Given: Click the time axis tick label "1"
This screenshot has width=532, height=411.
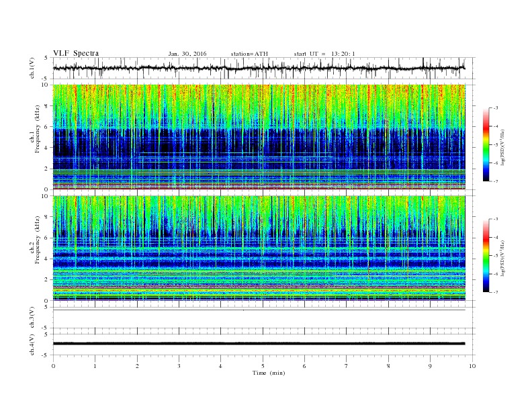Looking at the screenshot, I should coord(95,366).
